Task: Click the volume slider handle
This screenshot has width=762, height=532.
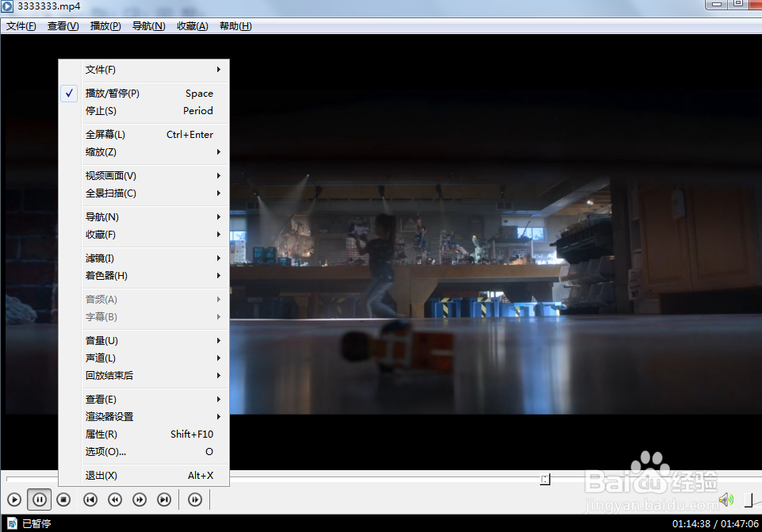Action: (x=749, y=500)
